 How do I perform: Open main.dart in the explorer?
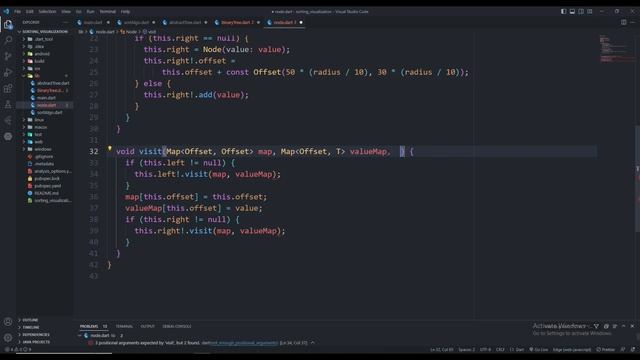tap(45, 98)
